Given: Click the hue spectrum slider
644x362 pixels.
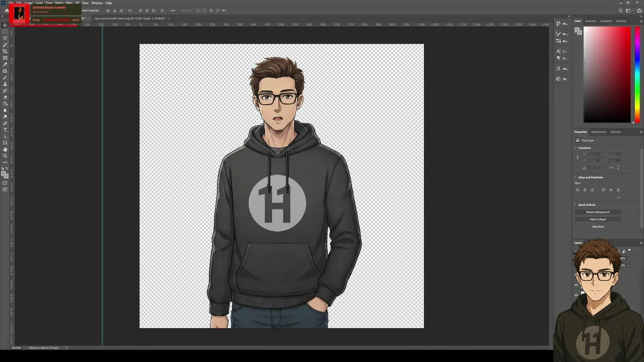Looking at the screenshot, I should (x=637, y=74).
